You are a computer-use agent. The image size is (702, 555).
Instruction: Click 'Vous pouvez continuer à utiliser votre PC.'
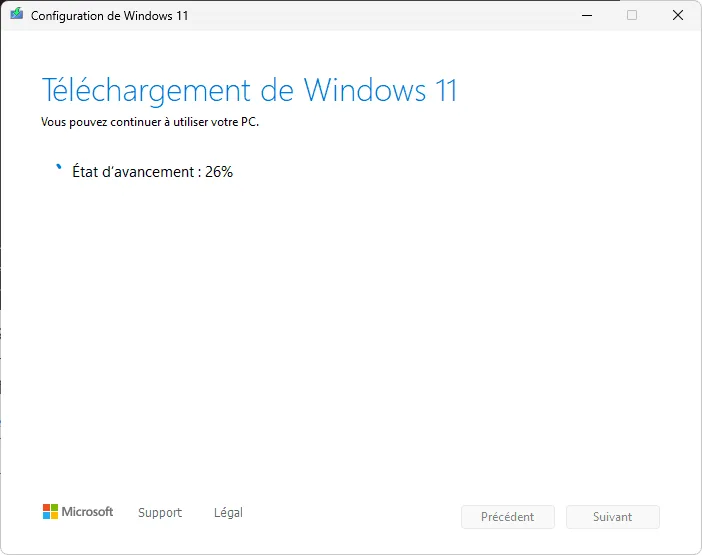[150, 122]
